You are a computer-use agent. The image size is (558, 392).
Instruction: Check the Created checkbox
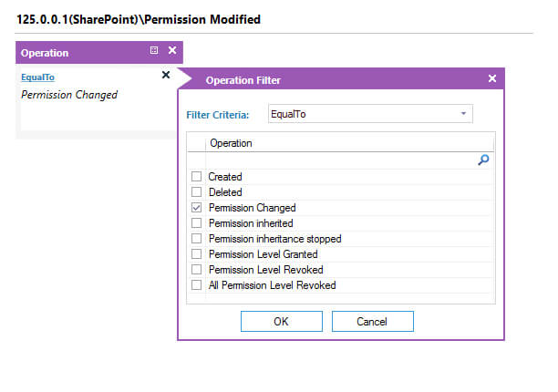tap(196, 177)
